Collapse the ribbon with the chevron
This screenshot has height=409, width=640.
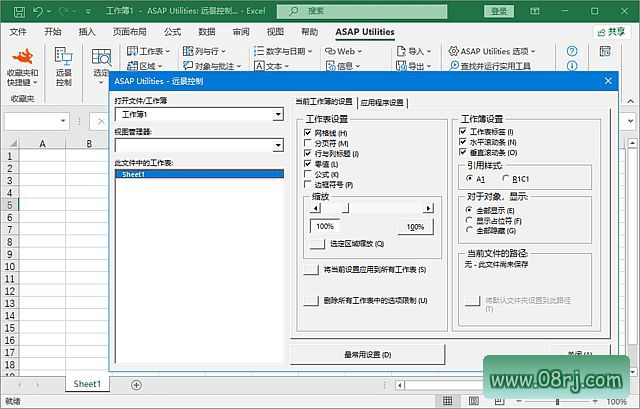[631, 101]
